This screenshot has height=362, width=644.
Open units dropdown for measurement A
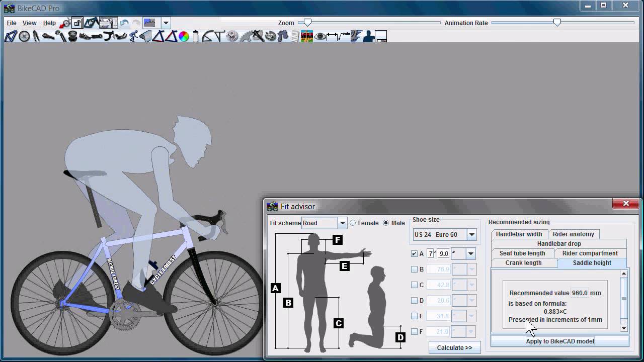[x=471, y=253]
